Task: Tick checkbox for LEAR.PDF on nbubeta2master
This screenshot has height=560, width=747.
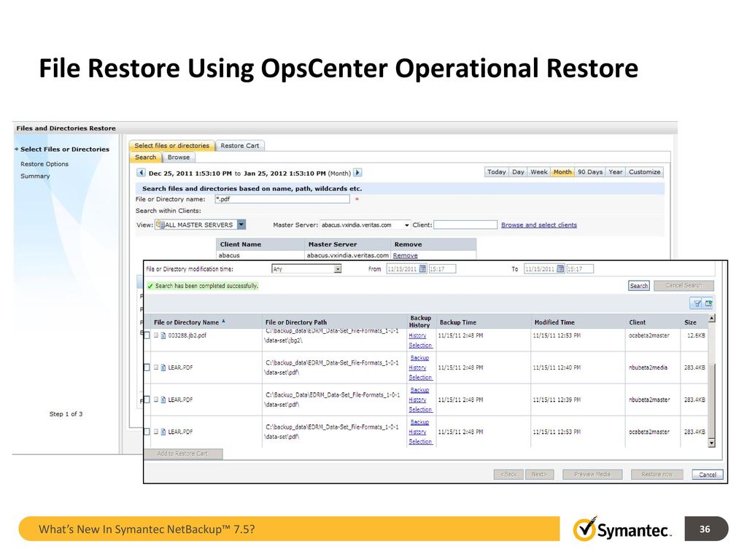Action: tap(147, 400)
